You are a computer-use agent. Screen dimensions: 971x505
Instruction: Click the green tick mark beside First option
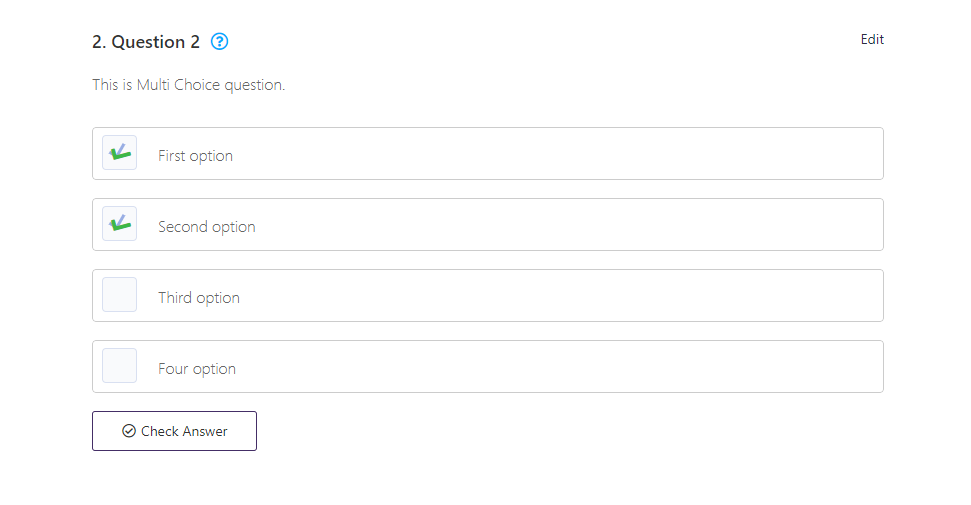(120, 153)
